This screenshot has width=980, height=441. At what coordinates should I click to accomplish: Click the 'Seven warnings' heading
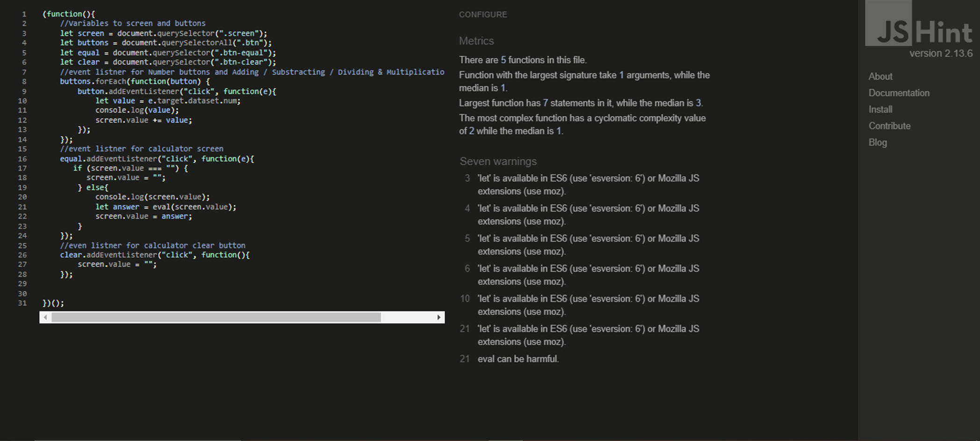click(498, 161)
